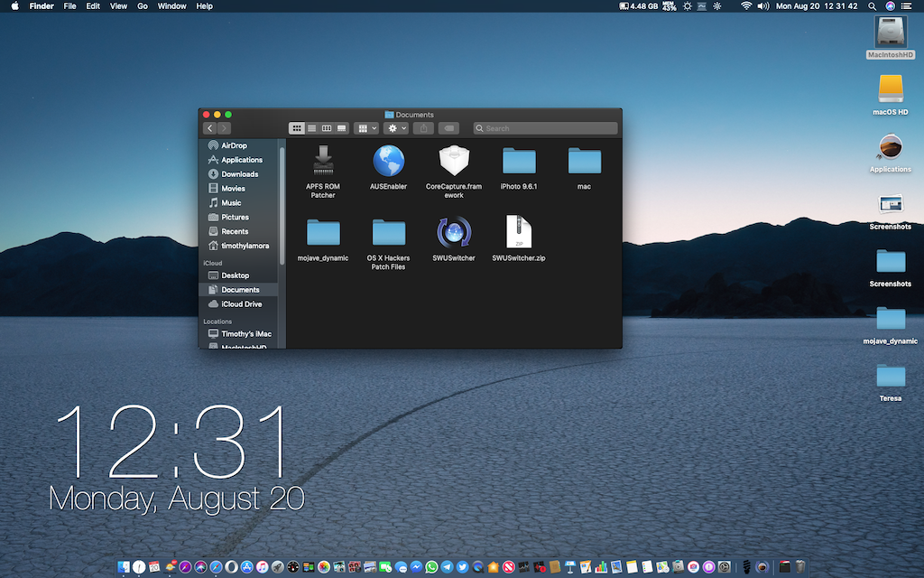Open the View menu
The width and height of the screenshot is (924, 578).
click(118, 6)
